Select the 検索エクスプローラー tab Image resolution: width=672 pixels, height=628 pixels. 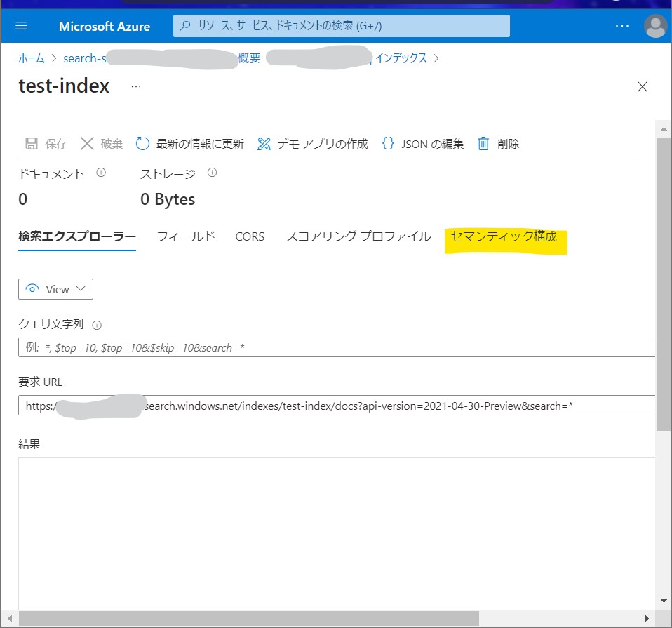point(77,236)
